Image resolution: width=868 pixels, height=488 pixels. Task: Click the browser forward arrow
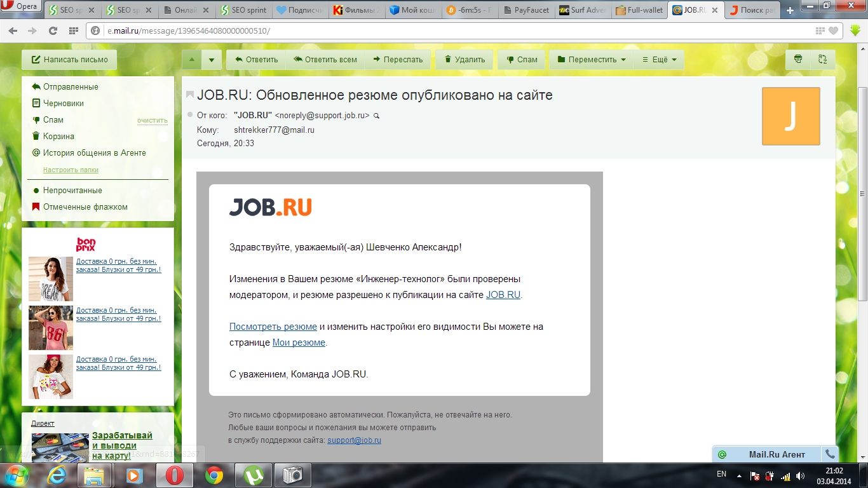tap(32, 30)
